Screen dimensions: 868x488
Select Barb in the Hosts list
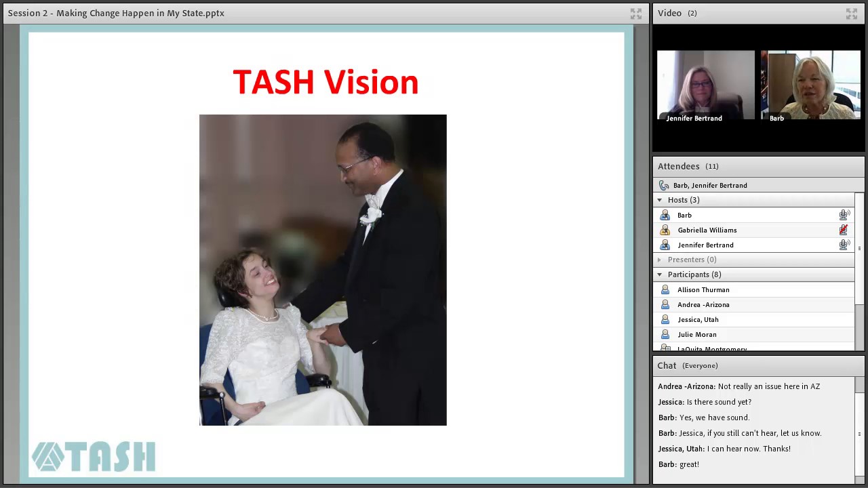(753, 215)
